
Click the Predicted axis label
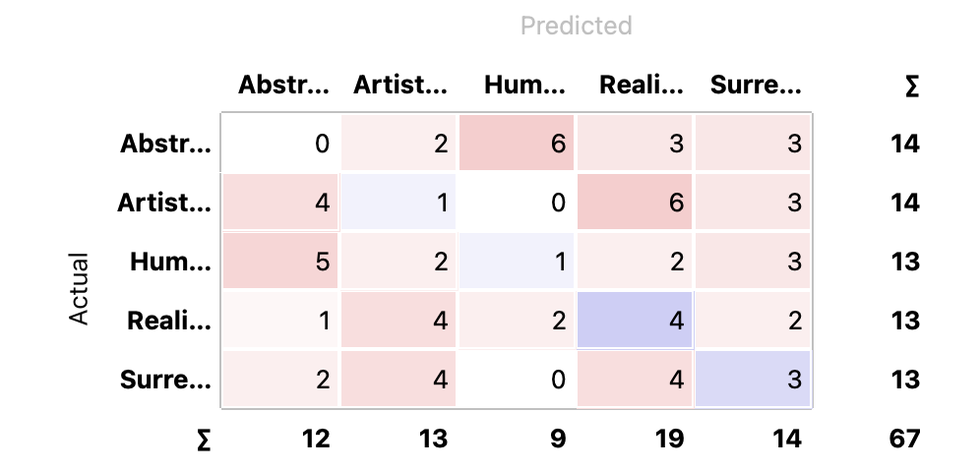click(x=577, y=26)
